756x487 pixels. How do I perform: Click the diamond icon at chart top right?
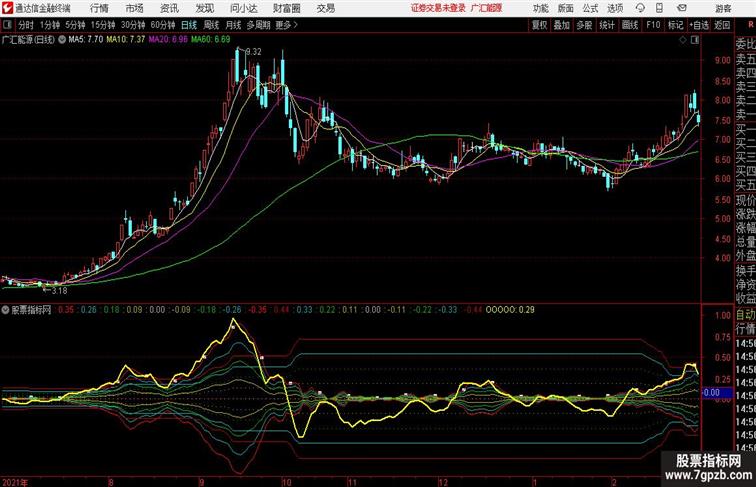click(x=683, y=40)
